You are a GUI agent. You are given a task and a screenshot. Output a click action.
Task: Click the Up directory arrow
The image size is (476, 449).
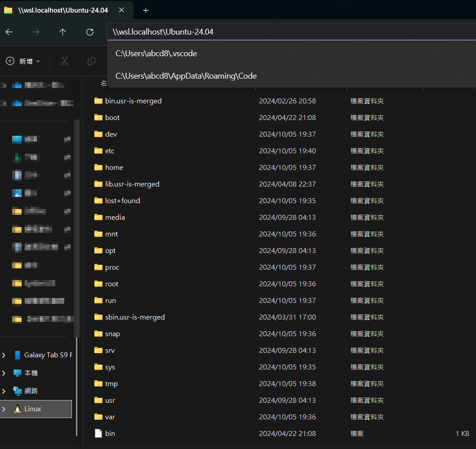click(63, 32)
